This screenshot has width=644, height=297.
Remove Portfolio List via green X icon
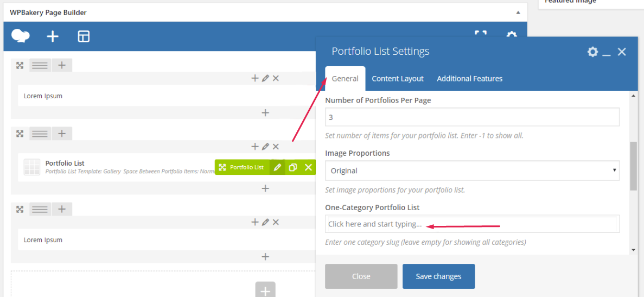pos(309,167)
